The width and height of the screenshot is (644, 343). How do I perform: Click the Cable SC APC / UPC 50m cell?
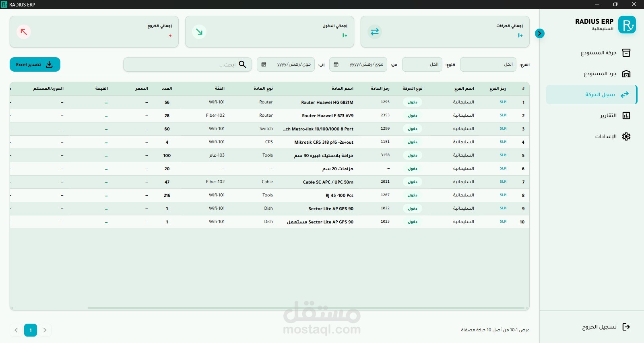[x=328, y=182]
